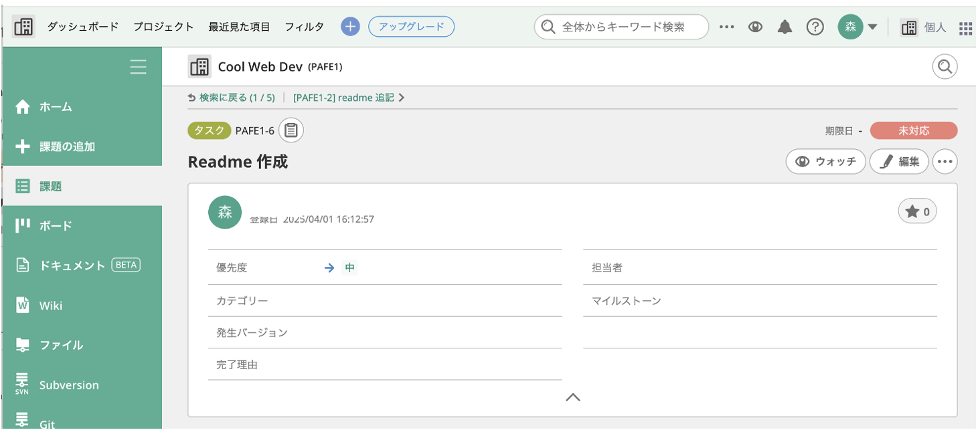Screen dimensions: 980x436
Task: Star the issue with star button
Action: [x=917, y=212]
